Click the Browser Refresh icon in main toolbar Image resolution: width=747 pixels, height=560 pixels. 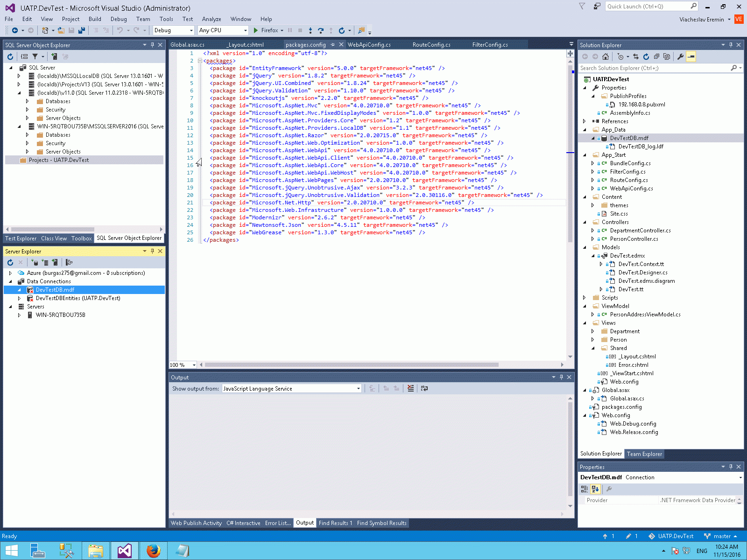point(342,30)
